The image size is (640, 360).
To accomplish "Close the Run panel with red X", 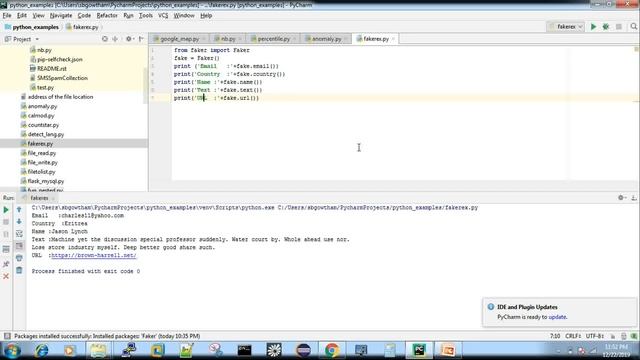I will click(x=6, y=276).
